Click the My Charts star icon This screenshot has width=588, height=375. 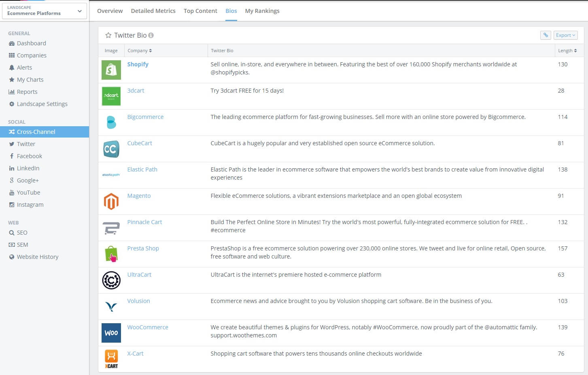(x=12, y=80)
